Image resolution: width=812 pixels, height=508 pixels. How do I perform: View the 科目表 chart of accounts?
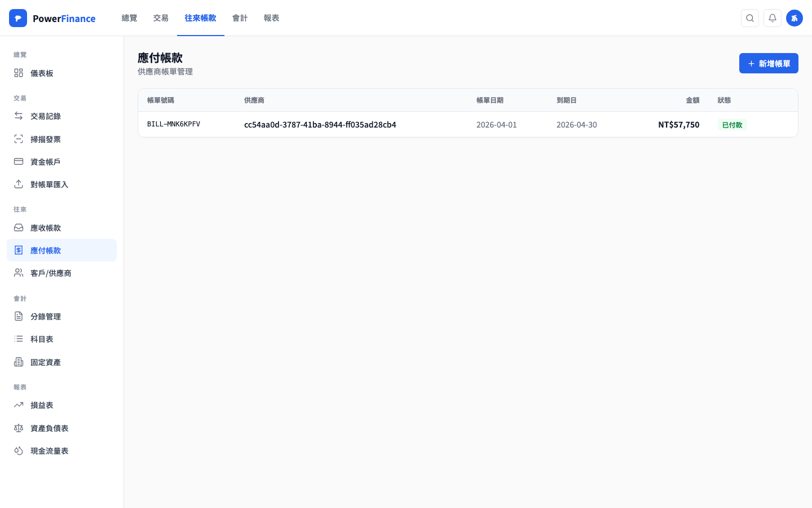(x=42, y=339)
